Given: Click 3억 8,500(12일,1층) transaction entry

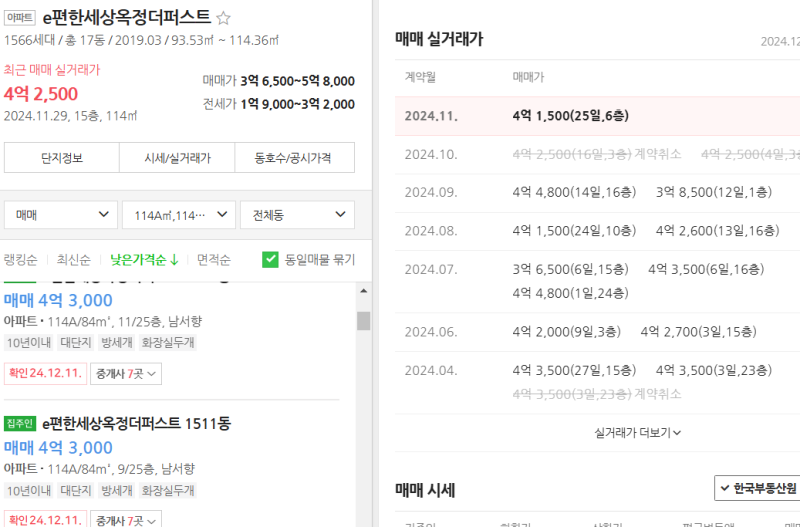Looking at the screenshot, I should [x=714, y=193].
